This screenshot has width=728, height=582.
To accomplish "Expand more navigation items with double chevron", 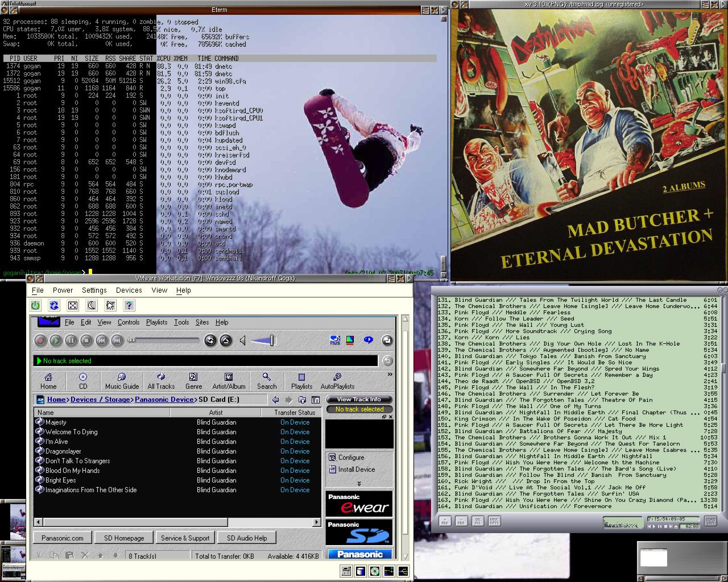I will tap(390, 375).
